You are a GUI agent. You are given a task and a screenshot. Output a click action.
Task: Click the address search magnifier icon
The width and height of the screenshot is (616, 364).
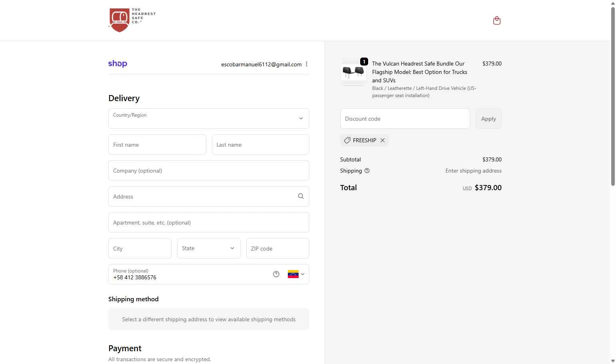click(x=301, y=196)
